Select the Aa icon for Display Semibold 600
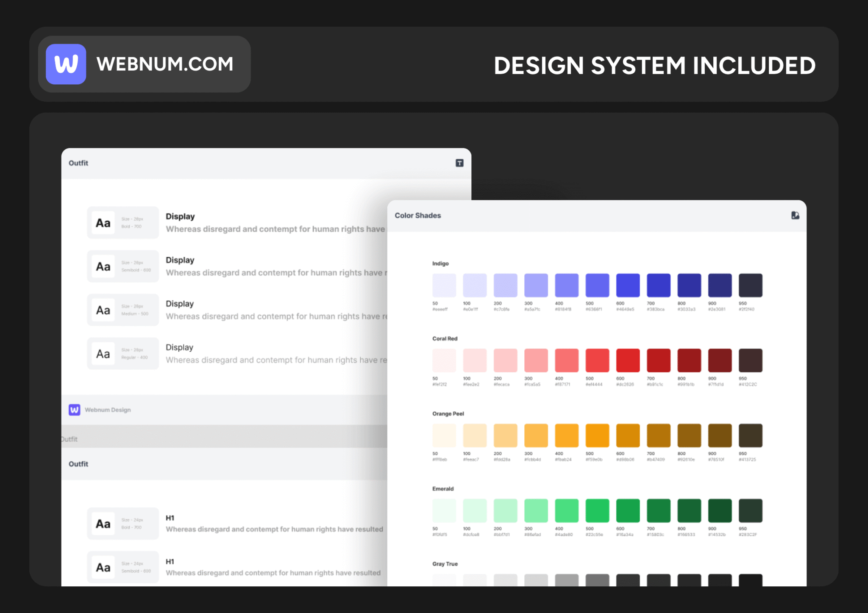The height and width of the screenshot is (613, 868). pos(103,266)
